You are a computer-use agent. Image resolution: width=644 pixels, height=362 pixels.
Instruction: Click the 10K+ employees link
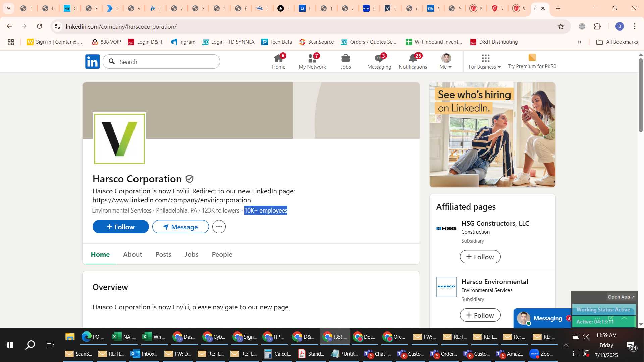(x=266, y=210)
